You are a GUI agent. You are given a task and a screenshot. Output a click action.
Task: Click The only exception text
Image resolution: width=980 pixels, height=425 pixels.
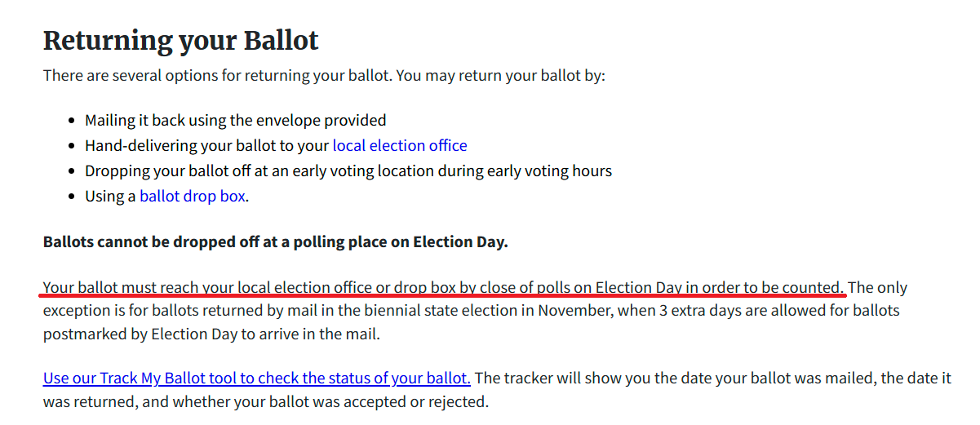click(878, 288)
